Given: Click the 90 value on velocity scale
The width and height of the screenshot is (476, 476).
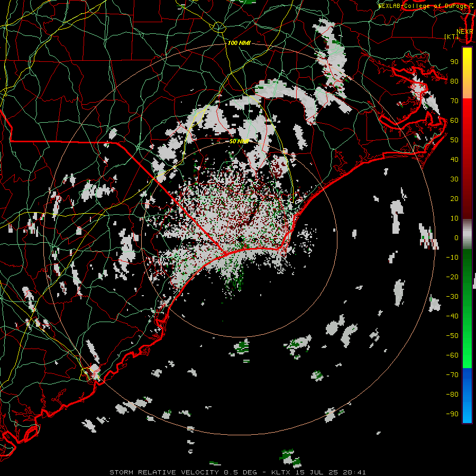Looking at the screenshot, I should tap(454, 62).
